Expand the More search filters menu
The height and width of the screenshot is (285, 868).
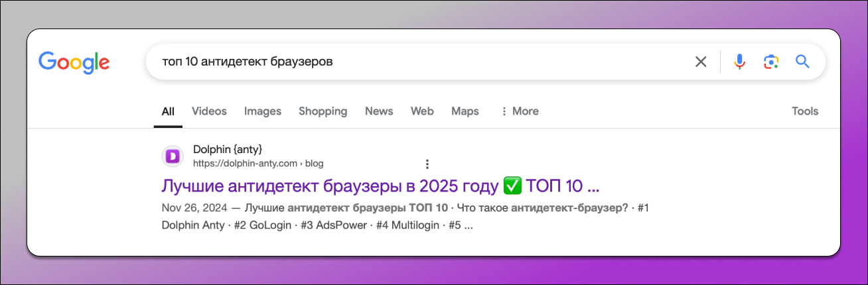coord(519,111)
